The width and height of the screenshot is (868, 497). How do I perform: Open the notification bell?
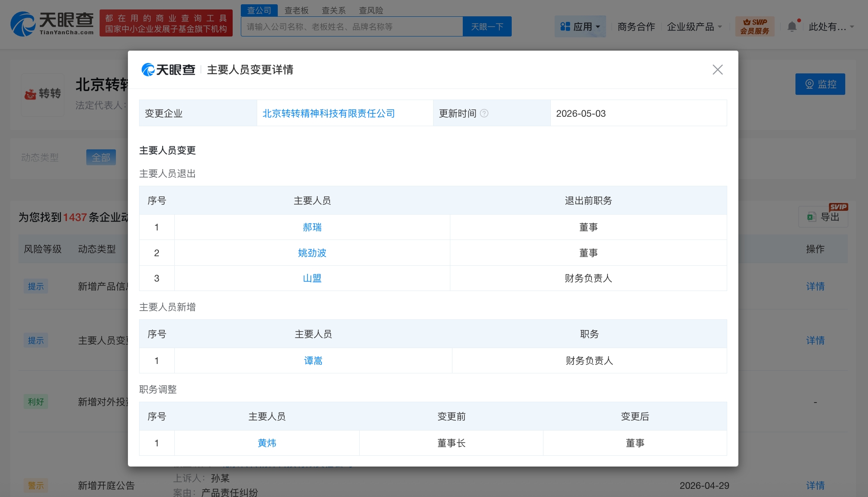[792, 27]
